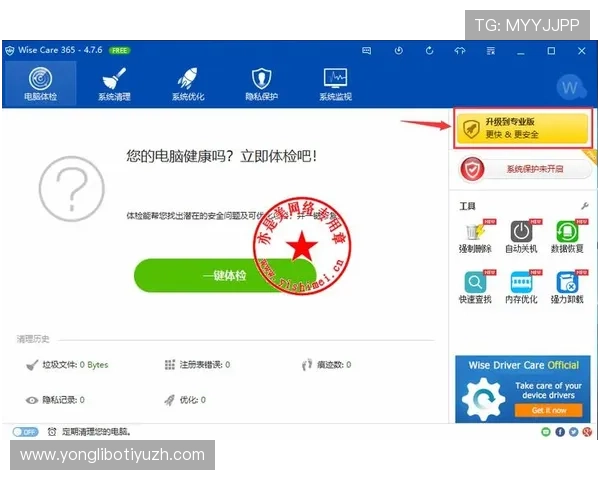This screenshot has width=600, height=480.
Task: Open the 系统监视 system monitor tab
Action: point(335,84)
